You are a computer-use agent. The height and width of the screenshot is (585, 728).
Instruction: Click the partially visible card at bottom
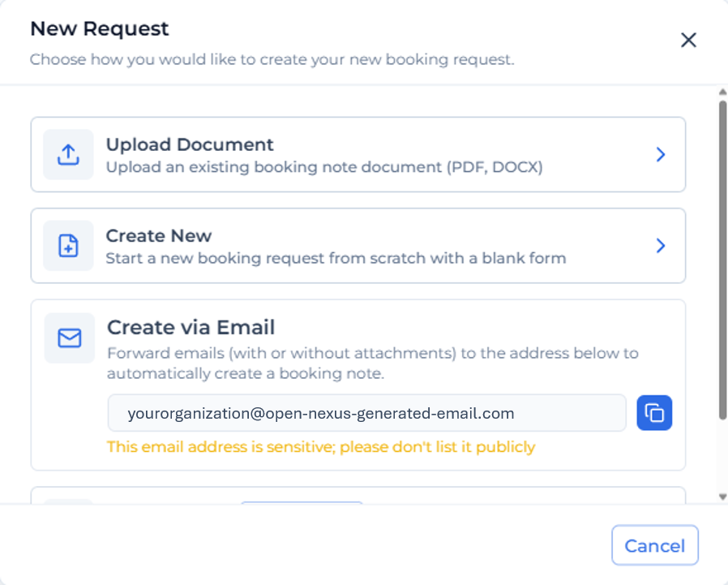tap(358, 495)
